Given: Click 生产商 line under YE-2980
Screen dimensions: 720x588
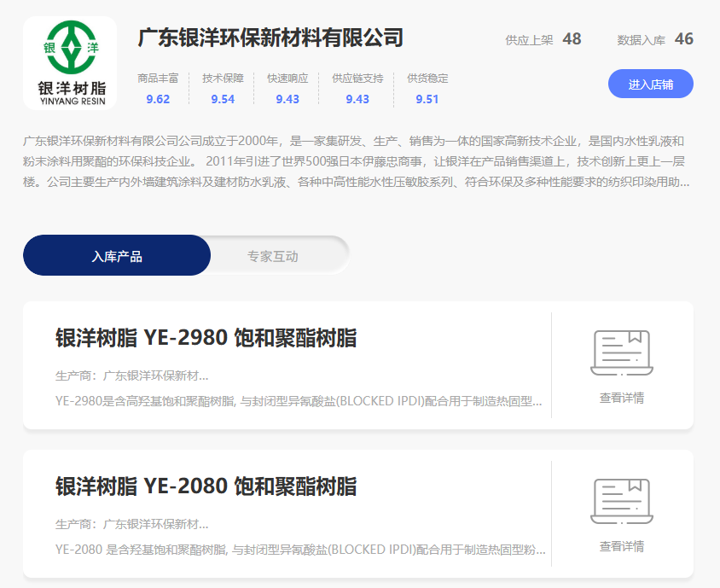Looking at the screenshot, I should (x=131, y=376).
